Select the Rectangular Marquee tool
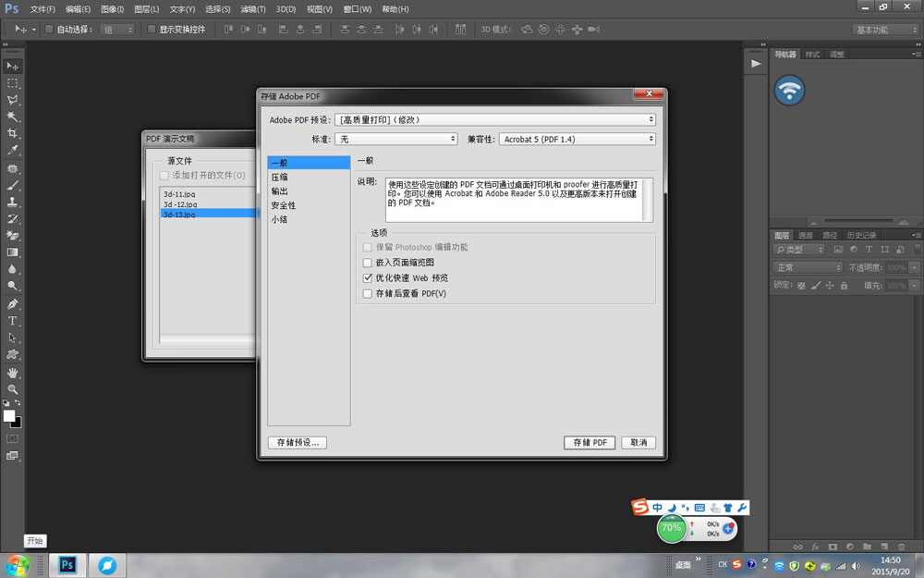 [x=12, y=83]
